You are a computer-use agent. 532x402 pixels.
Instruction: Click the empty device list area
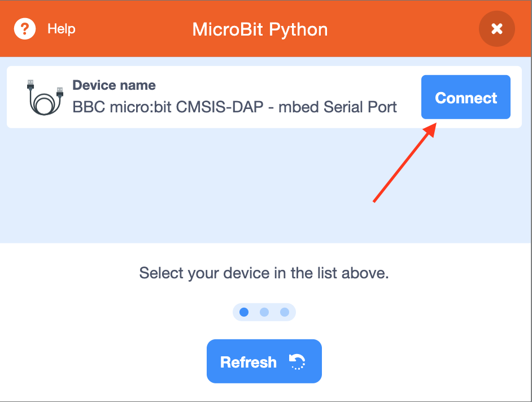coord(265,185)
